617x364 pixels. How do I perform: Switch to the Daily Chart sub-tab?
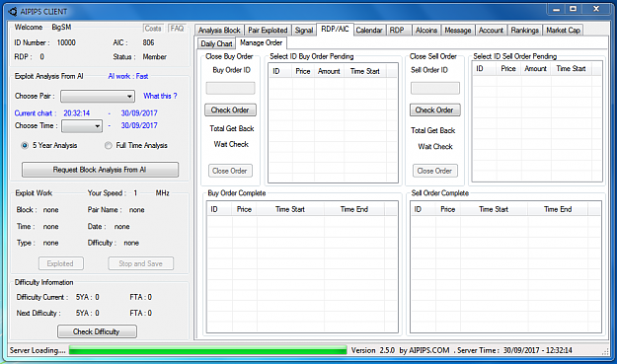coord(216,43)
